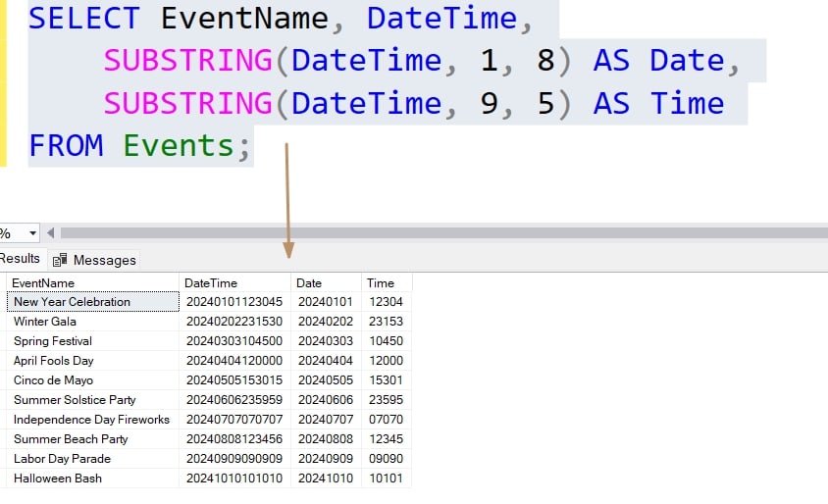Click DateTime value 20240808123456
This screenshot has height=504, width=828.
(234, 439)
